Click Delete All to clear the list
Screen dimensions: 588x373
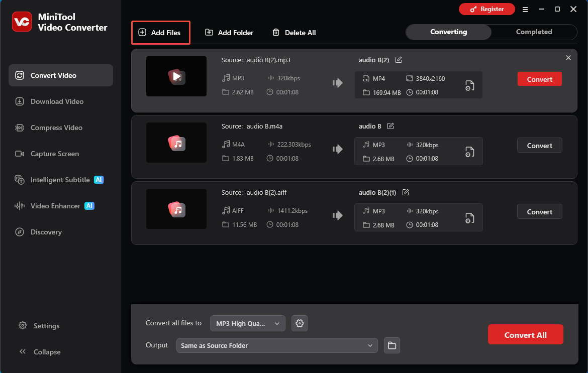tap(294, 33)
